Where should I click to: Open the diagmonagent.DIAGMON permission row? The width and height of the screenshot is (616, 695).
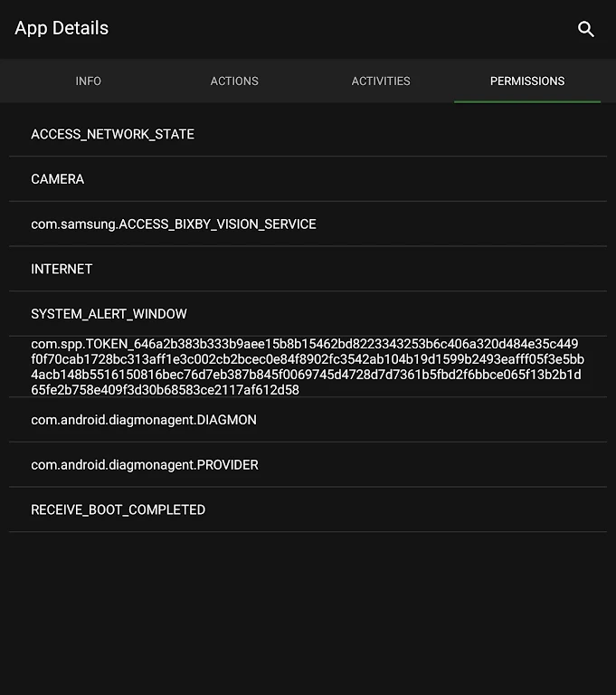[x=144, y=420]
